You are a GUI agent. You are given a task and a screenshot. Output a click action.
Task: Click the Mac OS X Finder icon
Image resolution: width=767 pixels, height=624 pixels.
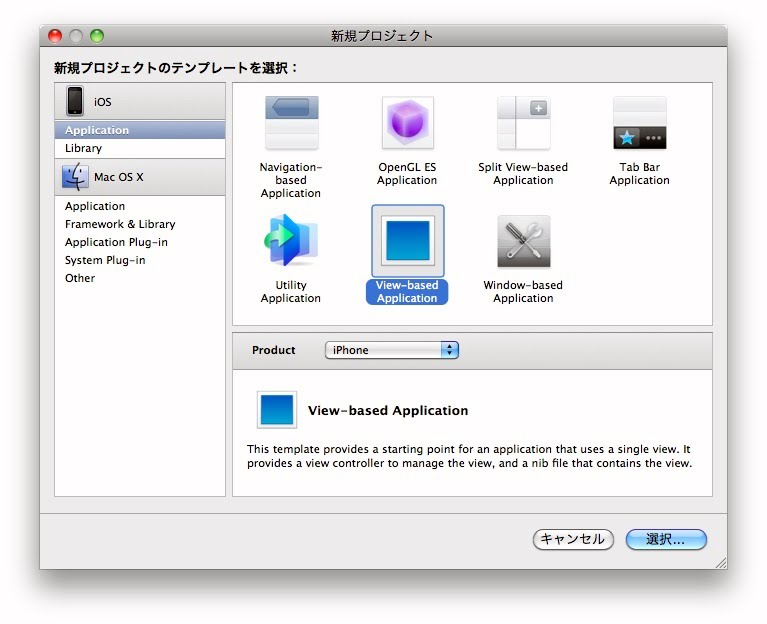coord(75,177)
